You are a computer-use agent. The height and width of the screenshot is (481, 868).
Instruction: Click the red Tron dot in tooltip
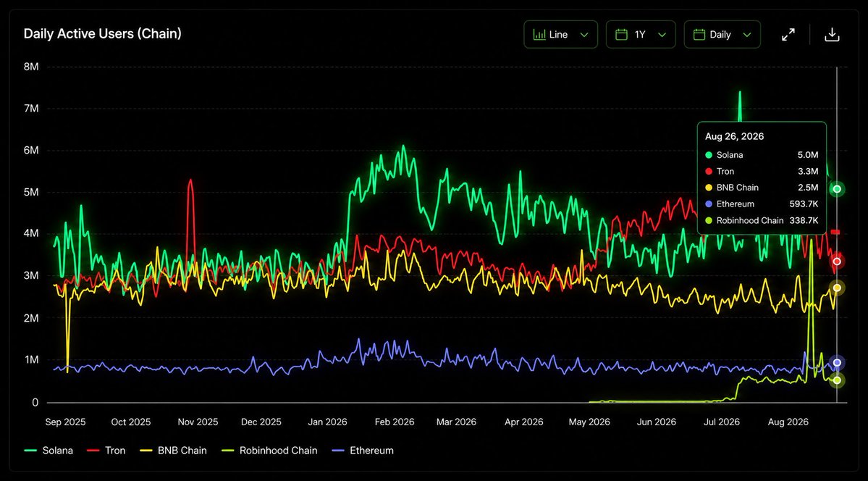click(709, 171)
